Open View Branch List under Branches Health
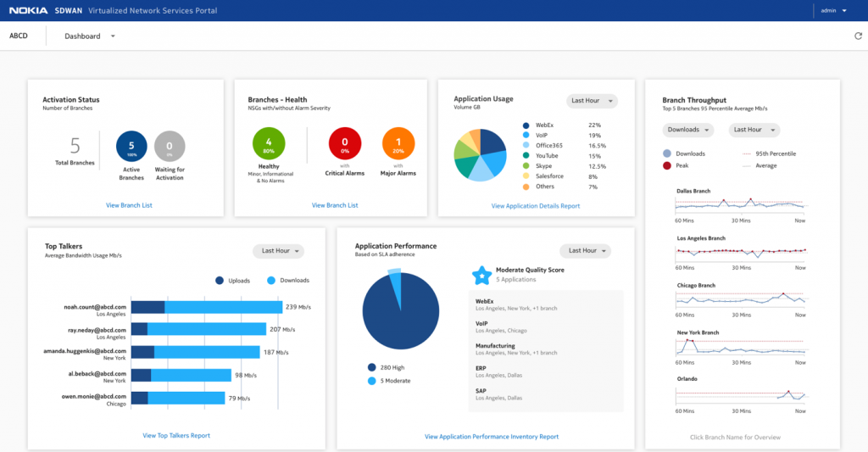The height and width of the screenshot is (452, 868). click(x=335, y=205)
